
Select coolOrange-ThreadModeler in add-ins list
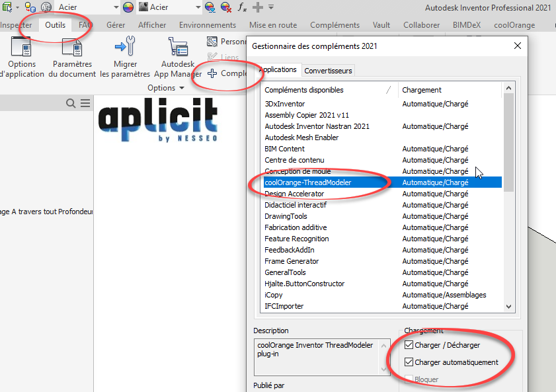(308, 182)
